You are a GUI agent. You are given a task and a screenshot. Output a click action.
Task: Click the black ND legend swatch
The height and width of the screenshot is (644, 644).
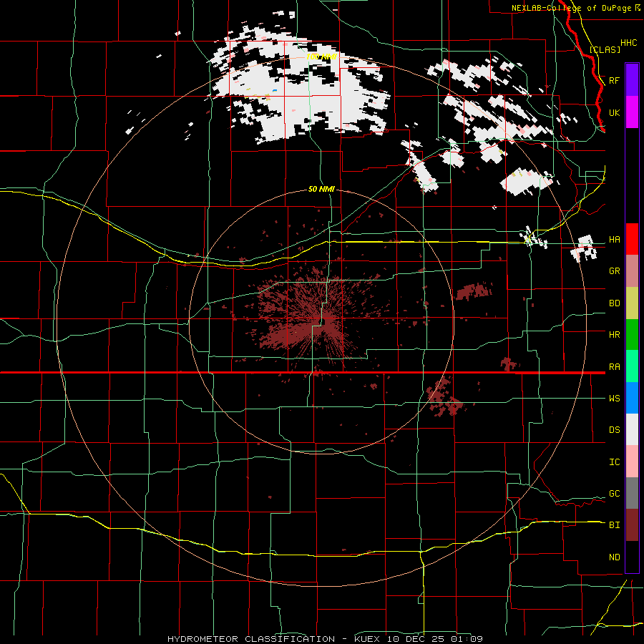coord(632,557)
